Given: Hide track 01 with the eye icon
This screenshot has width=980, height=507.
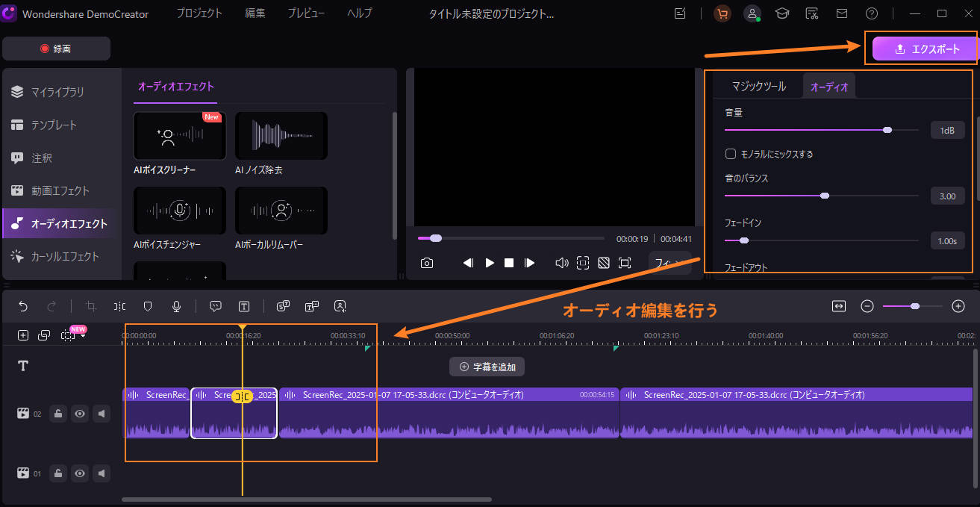Looking at the screenshot, I should [79, 473].
